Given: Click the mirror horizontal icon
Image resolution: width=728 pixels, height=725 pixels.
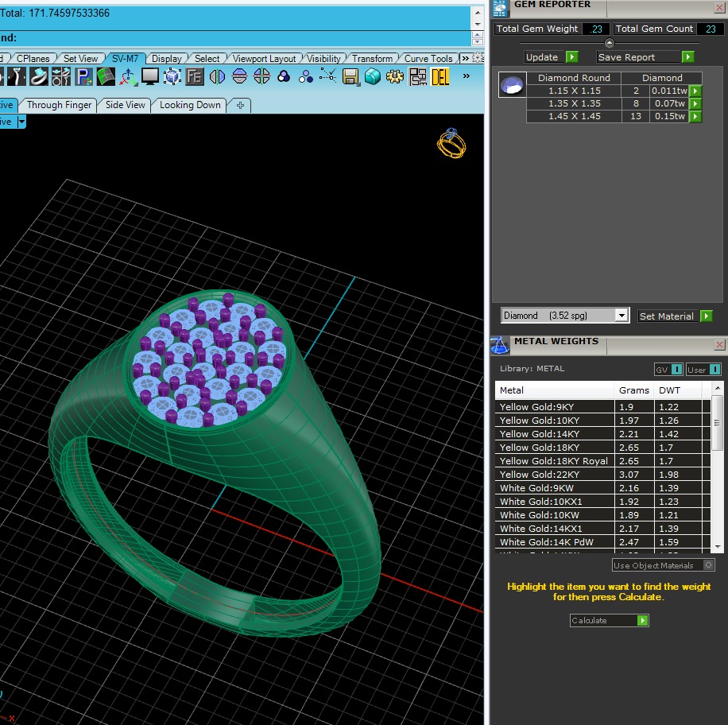Looking at the screenshot, I should click(217, 76).
